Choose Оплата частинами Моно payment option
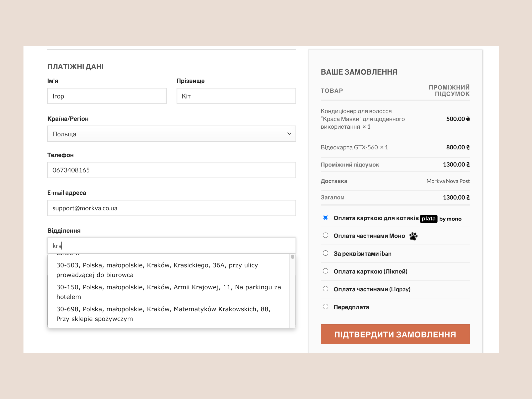532x399 pixels. pos(325,235)
